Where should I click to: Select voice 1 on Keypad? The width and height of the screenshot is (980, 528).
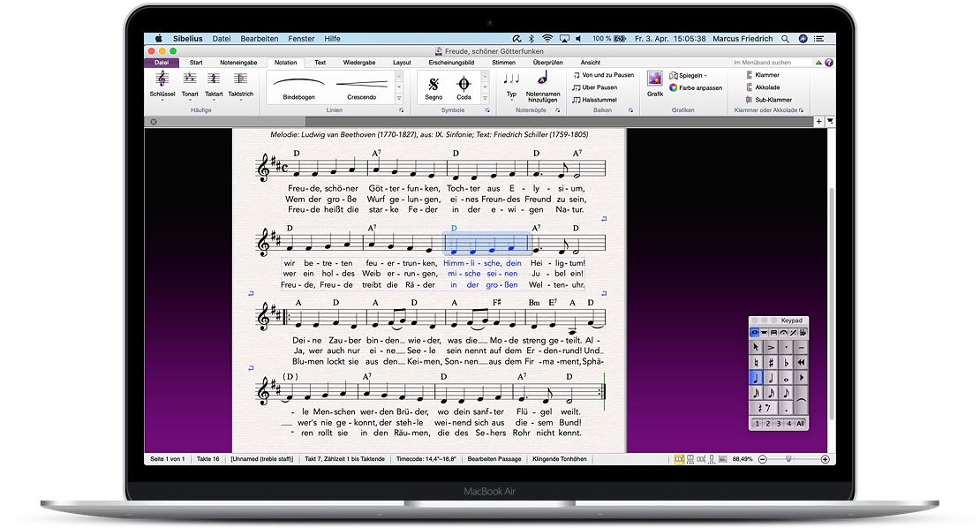click(x=757, y=423)
